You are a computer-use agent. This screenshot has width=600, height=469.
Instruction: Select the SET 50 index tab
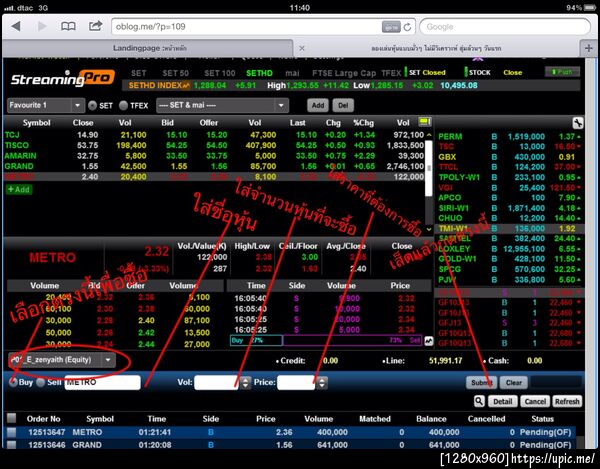[175, 73]
